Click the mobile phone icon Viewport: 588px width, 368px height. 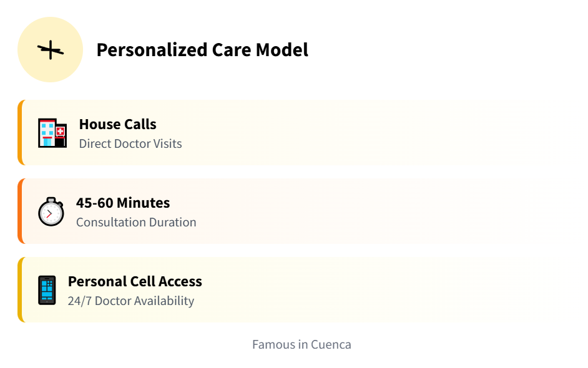47,290
